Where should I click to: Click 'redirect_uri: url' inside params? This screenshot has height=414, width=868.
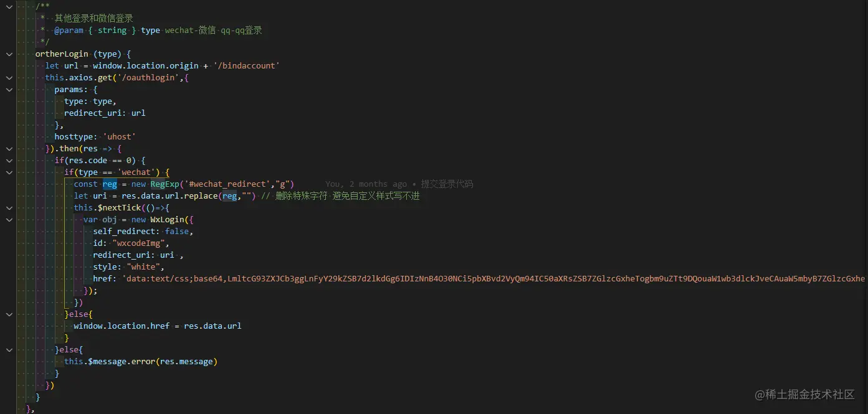click(105, 113)
